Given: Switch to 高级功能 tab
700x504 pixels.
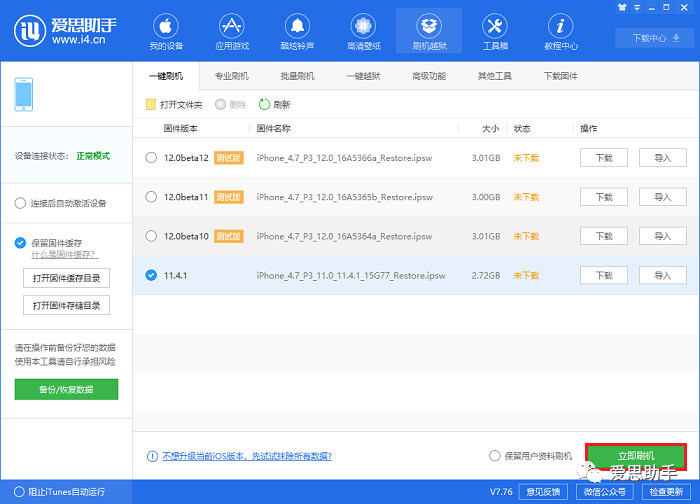Looking at the screenshot, I should (x=429, y=76).
